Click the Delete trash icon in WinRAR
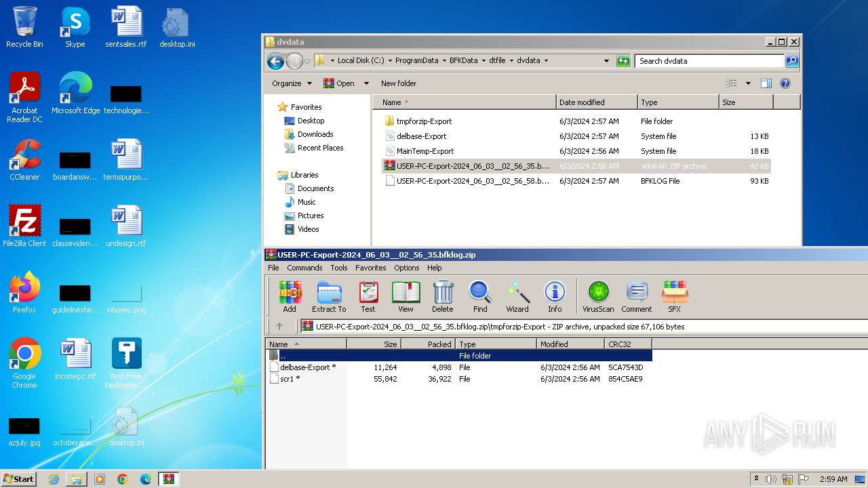Screen dimensions: 868x488 click(x=443, y=297)
